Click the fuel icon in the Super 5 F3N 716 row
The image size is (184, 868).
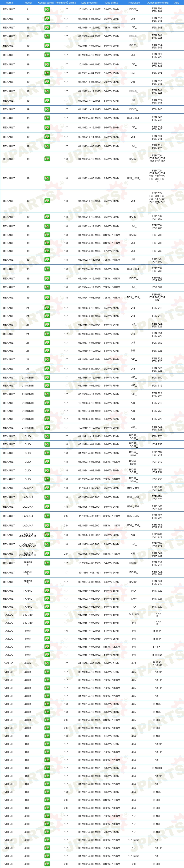coord(47,563)
